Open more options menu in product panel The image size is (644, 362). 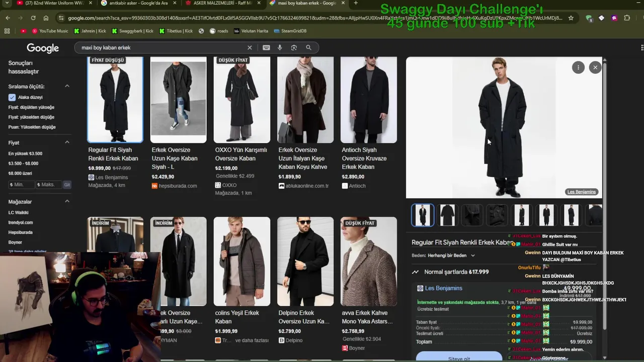coord(578,67)
